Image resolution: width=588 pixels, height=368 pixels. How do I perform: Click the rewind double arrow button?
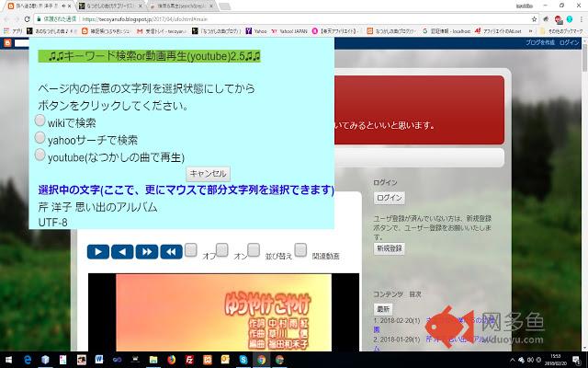pyautogui.click(x=171, y=252)
